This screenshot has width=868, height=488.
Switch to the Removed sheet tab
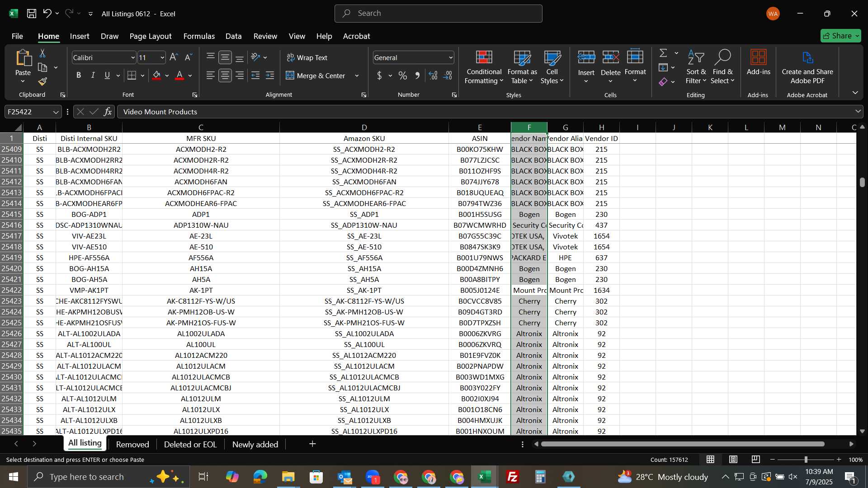point(132,444)
